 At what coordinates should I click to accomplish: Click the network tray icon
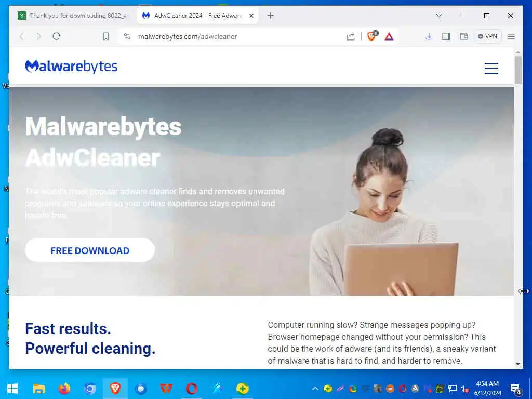(x=453, y=389)
